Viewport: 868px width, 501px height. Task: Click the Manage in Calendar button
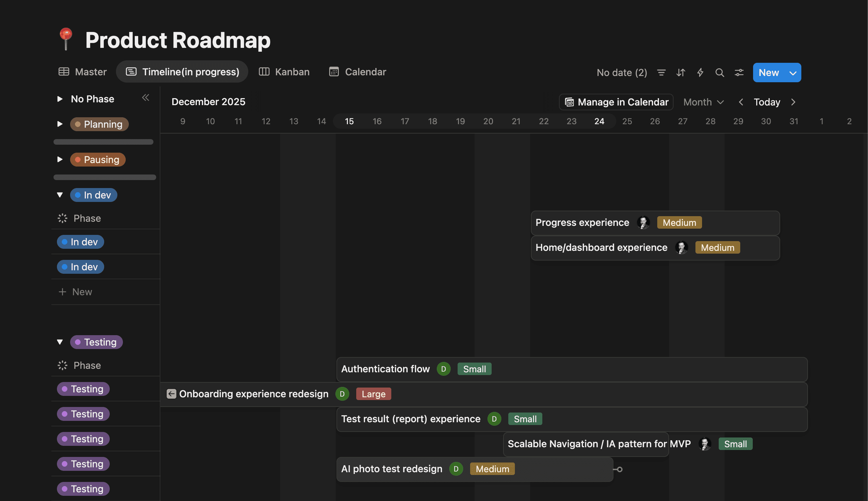[x=616, y=102]
